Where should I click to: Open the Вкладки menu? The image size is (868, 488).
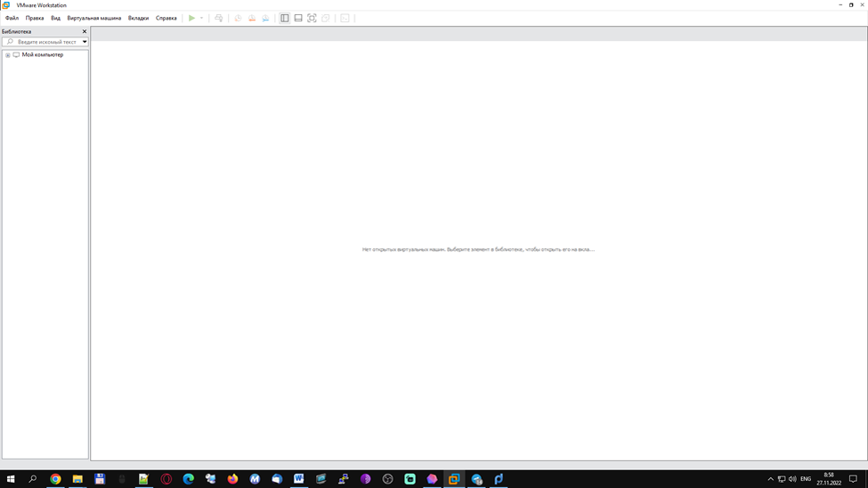point(138,19)
